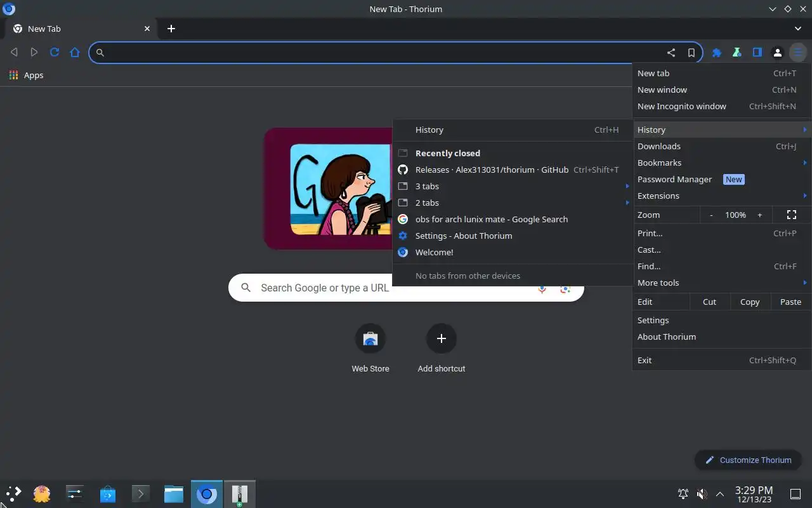The width and height of the screenshot is (812, 508).
Task: Close the main menu hamburger button
Action: coord(798,53)
